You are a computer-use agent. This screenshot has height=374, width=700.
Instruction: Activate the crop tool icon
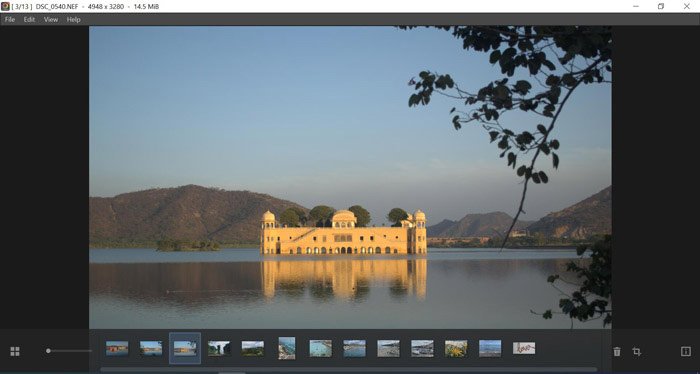637,352
